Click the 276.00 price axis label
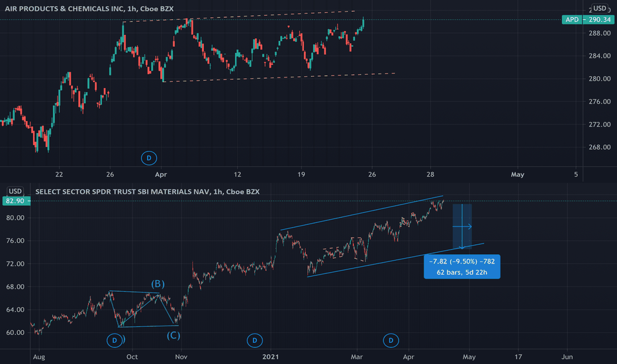This screenshot has width=617, height=364. pyautogui.click(x=599, y=101)
